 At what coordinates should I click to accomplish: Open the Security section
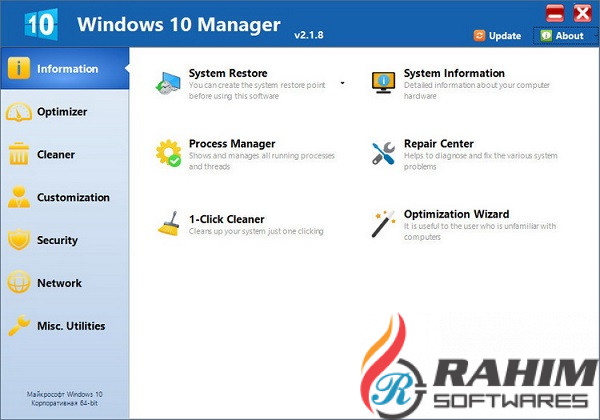point(65,240)
